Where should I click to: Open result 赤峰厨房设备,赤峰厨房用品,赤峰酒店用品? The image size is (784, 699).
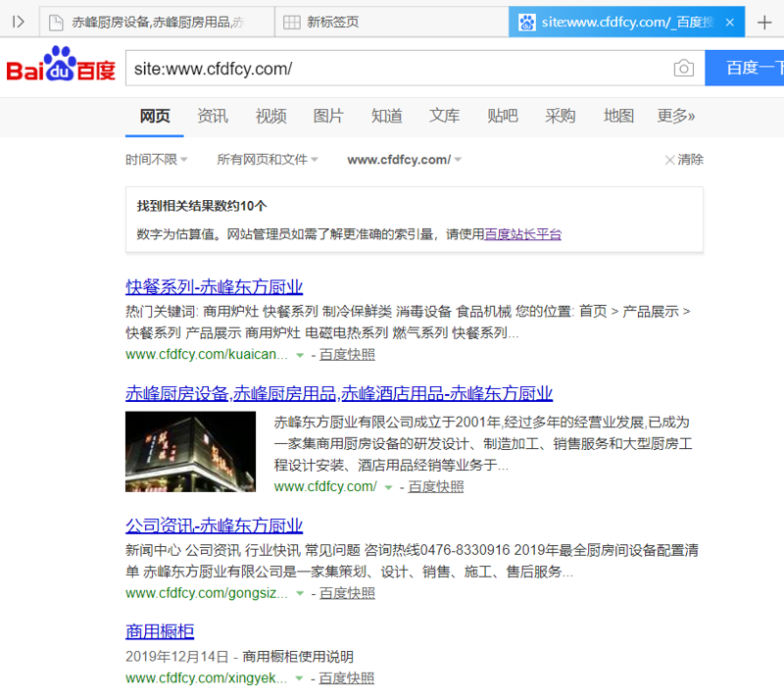point(339,394)
